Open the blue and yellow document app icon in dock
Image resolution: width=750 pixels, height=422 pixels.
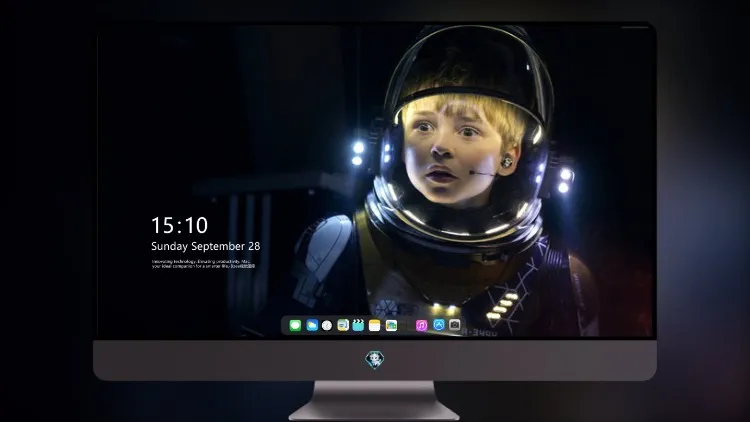[x=343, y=326]
